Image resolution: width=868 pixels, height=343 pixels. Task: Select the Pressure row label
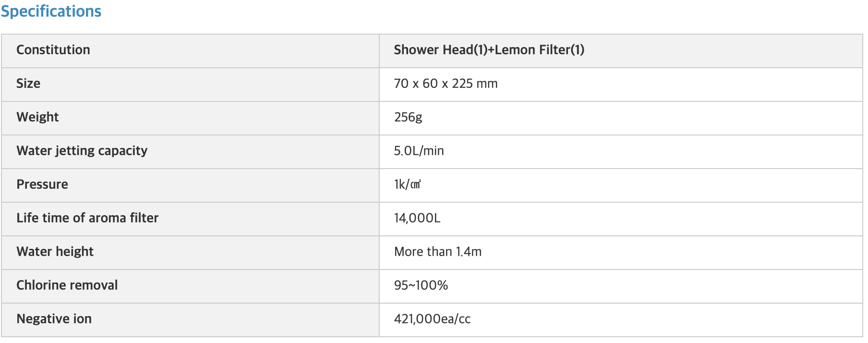coord(42,184)
